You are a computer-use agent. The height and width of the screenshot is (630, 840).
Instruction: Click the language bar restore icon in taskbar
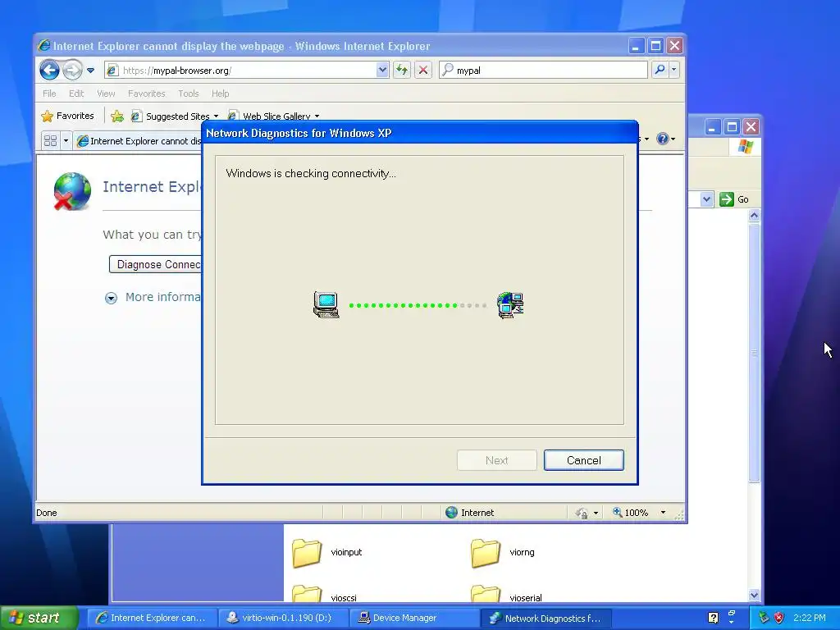click(731, 613)
